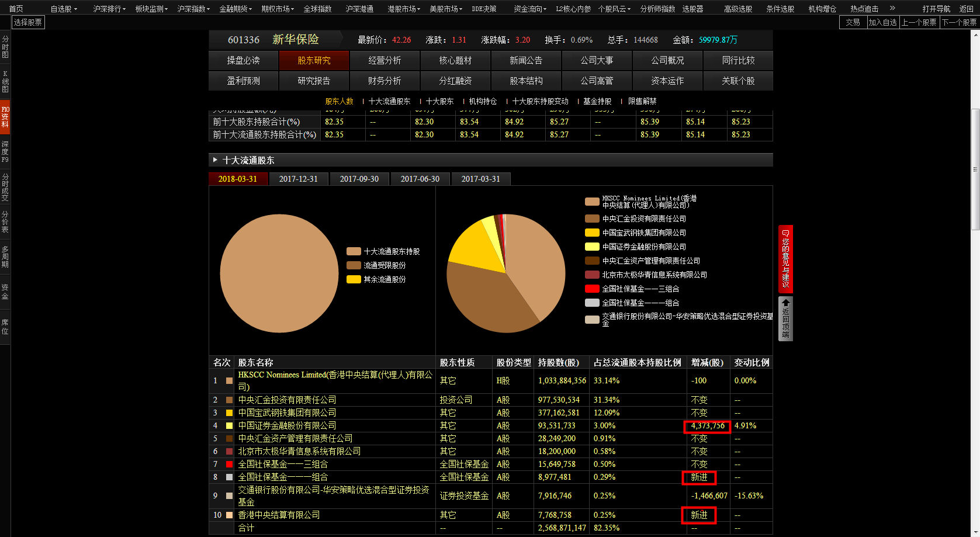Expand the 美股市场 dropdown menu
Screen dimensions: 980x537
pos(446,9)
